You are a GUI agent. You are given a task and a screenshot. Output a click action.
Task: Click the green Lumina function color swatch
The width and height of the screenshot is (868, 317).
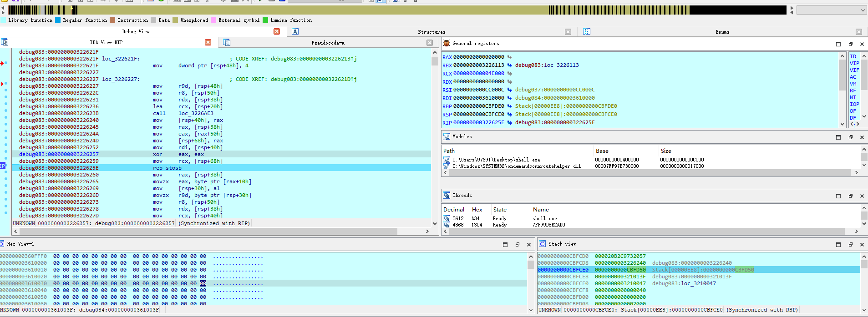tap(265, 20)
